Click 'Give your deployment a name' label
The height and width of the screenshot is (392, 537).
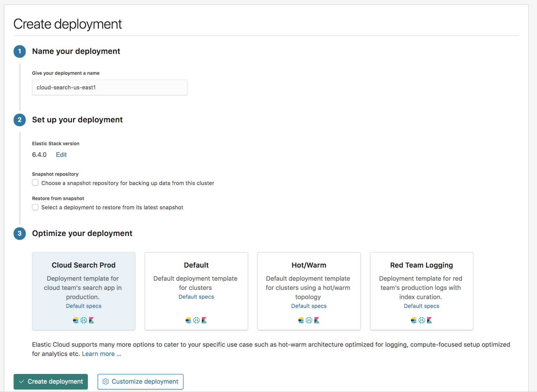click(66, 73)
